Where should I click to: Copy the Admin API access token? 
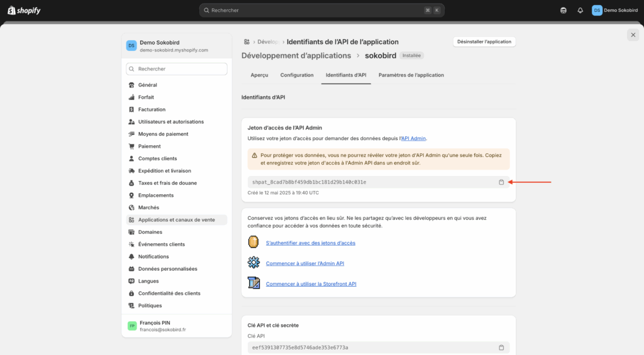(501, 182)
